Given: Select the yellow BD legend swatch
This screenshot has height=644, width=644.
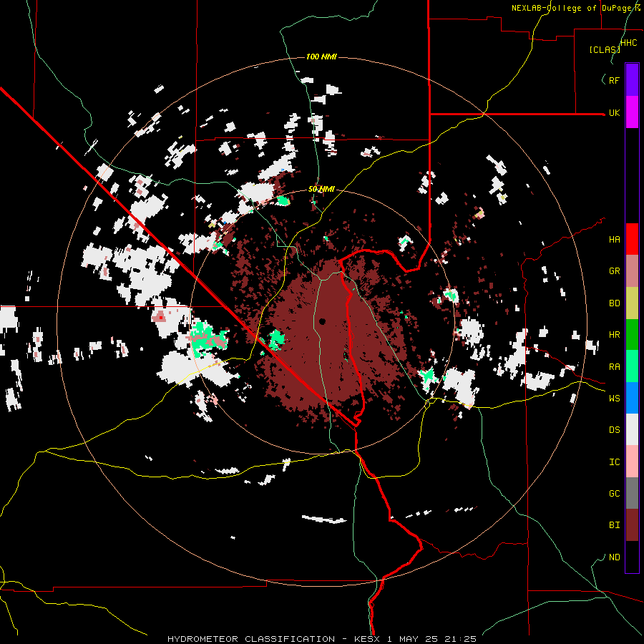Looking at the screenshot, I should (632, 303).
